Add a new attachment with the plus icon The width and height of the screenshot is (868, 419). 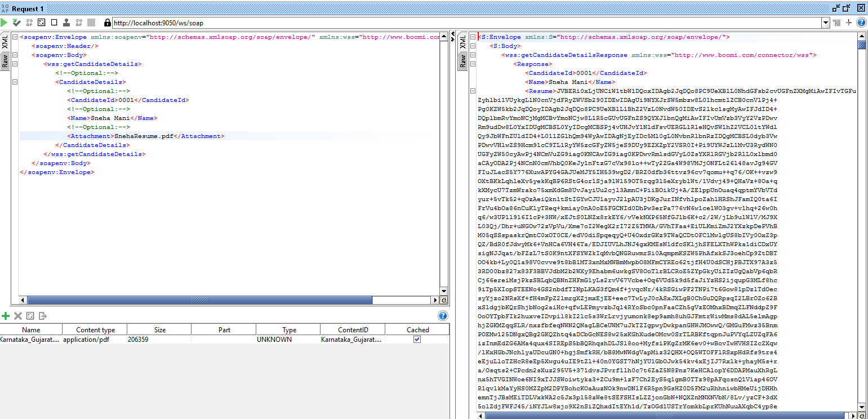[6, 316]
